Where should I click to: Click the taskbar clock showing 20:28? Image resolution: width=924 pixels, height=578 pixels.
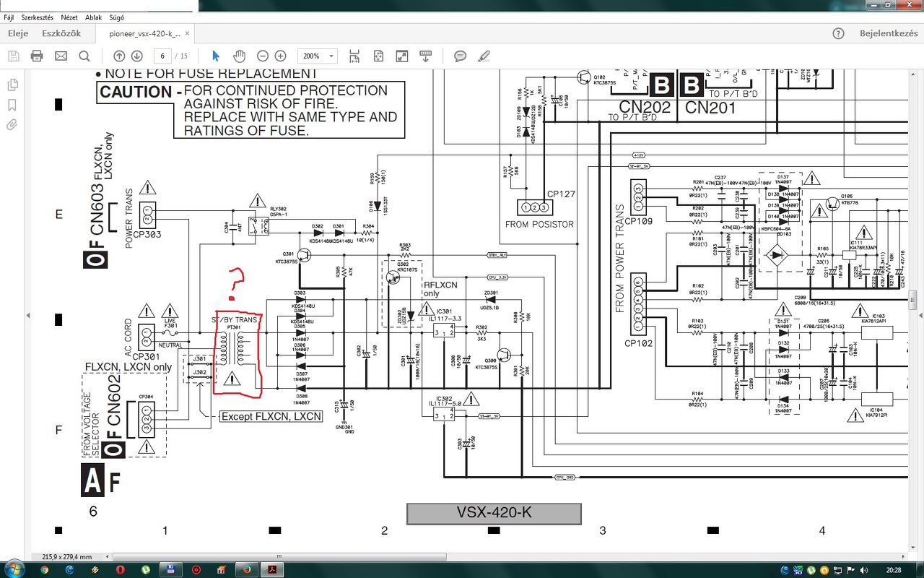(x=894, y=569)
